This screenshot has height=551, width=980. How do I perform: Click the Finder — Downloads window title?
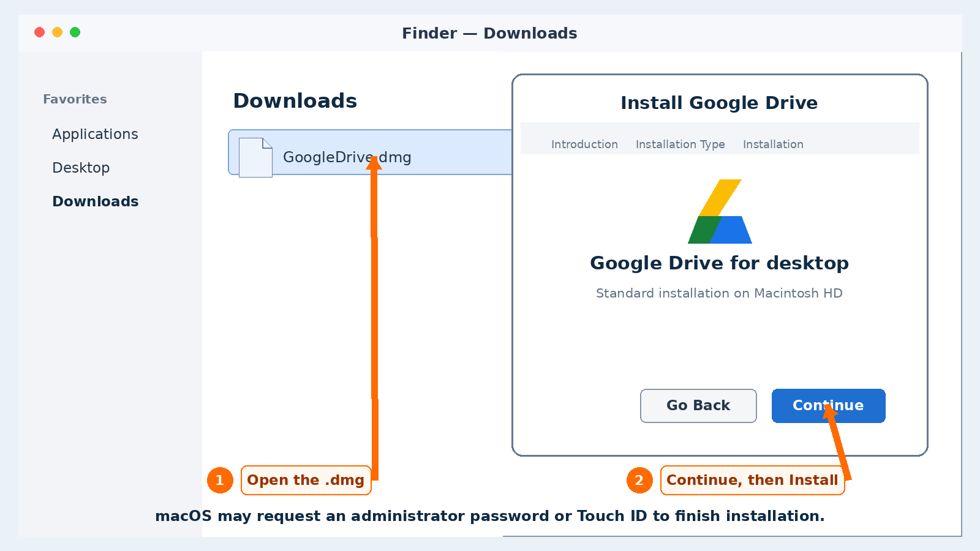(489, 33)
